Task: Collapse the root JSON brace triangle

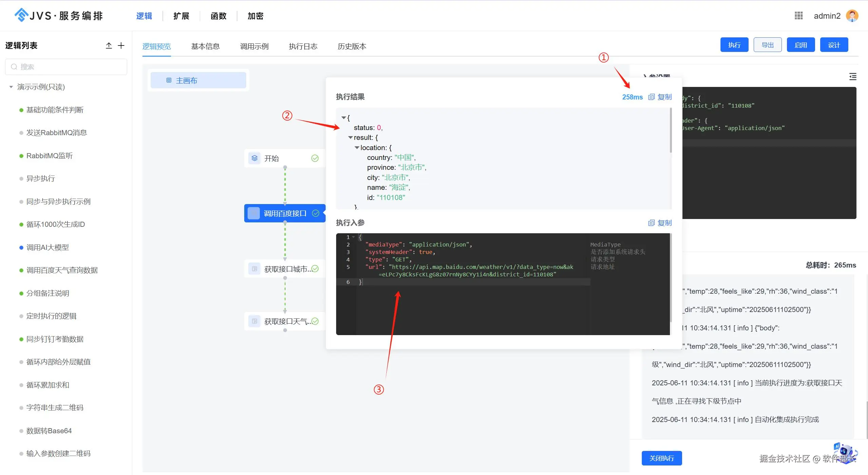Action: point(344,118)
